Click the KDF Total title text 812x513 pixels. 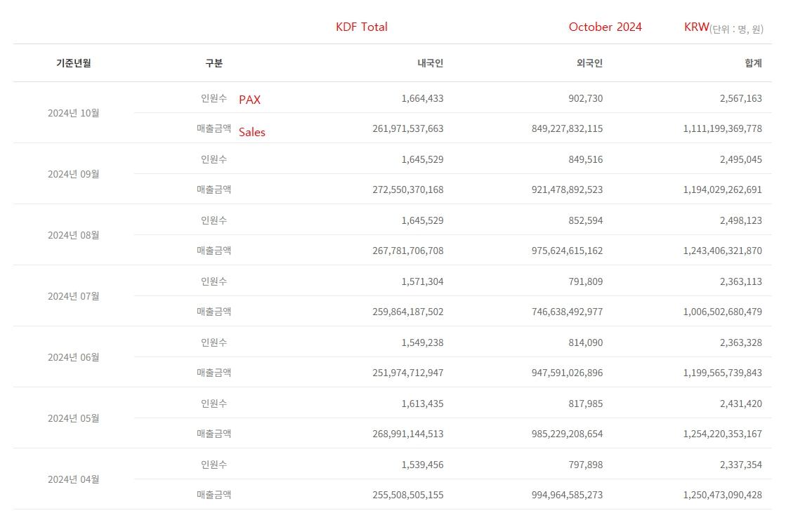tap(362, 27)
